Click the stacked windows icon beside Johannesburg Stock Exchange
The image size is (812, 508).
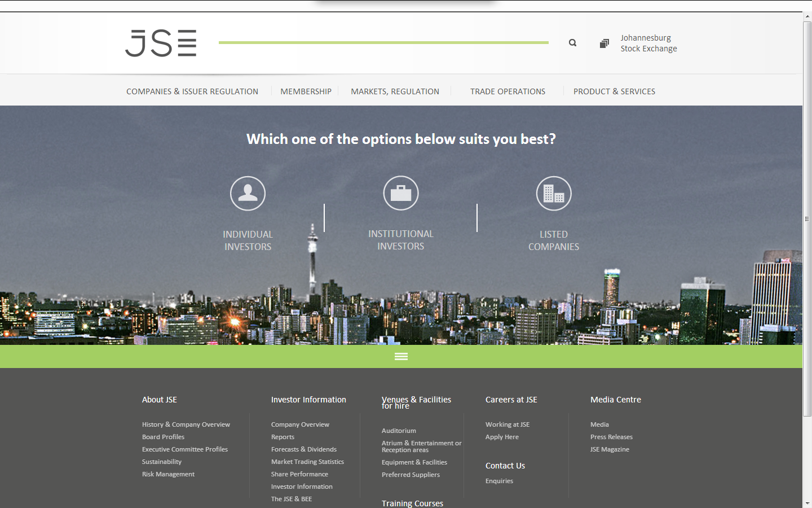tap(604, 43)
